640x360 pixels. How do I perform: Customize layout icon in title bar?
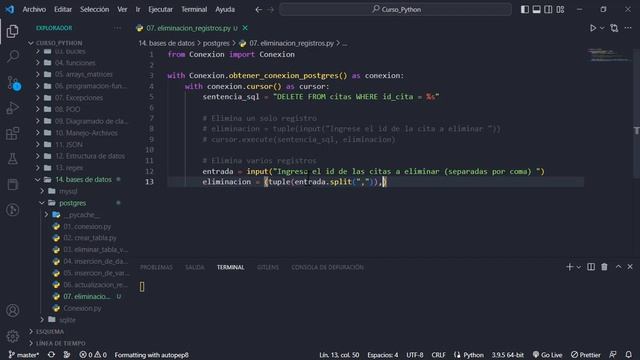pos(560,9)
